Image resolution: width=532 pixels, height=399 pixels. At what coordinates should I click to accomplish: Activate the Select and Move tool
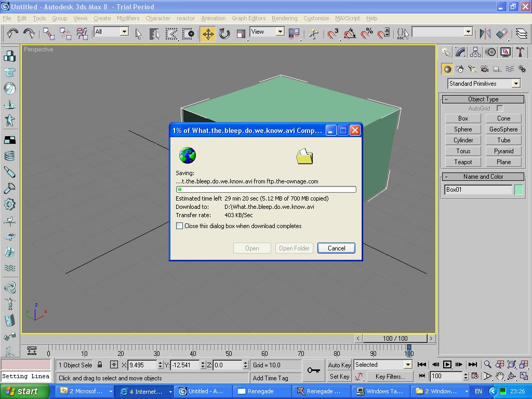point(208,34)
